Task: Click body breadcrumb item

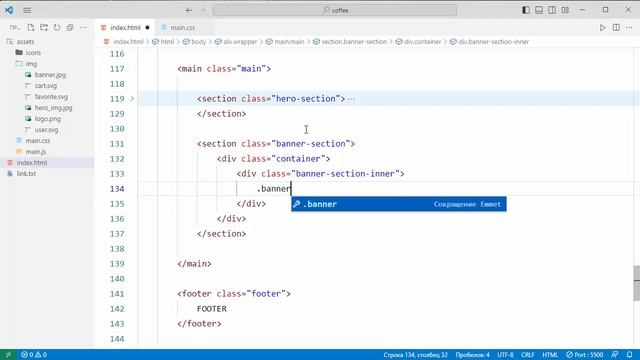Action: pos(198,42)
